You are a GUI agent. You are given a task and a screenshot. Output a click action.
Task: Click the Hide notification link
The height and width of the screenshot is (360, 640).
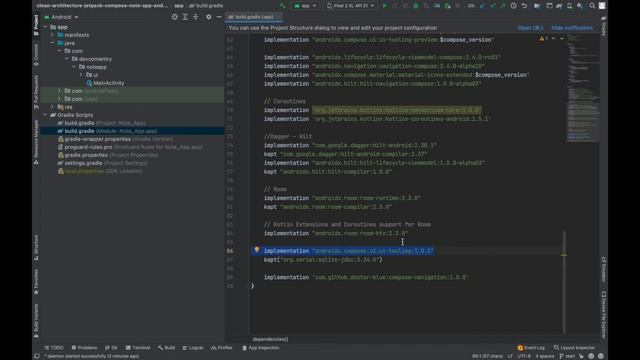click(571, 28)
